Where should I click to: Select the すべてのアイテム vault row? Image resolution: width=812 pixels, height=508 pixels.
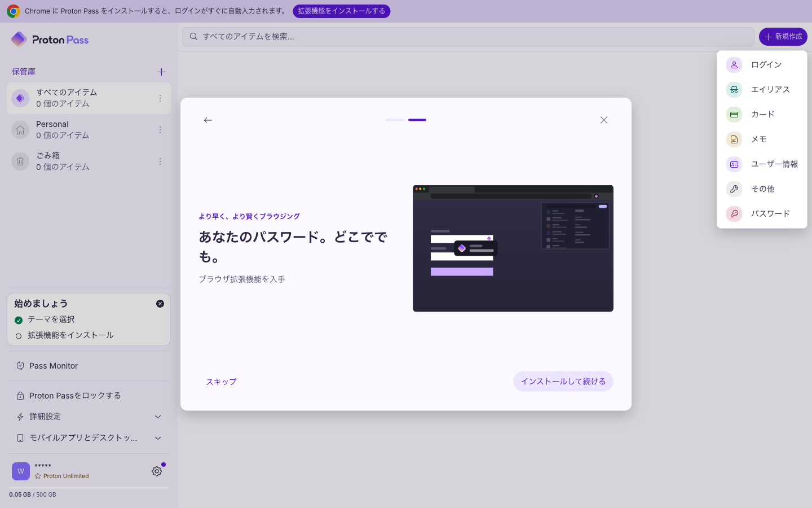[89, 98]
